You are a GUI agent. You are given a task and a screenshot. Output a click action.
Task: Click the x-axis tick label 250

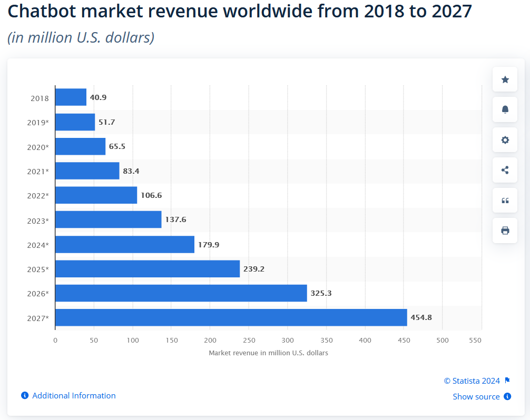click(x=249, y=341)
